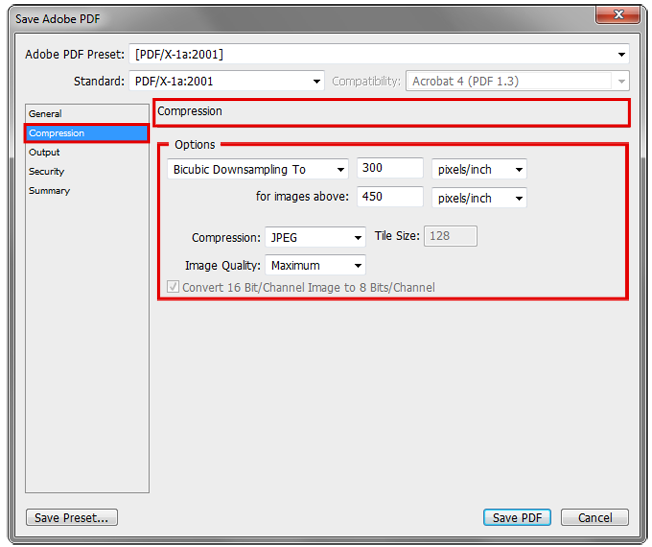Open the pixels/inch dropdown next to 300

pyautogui.click(x=479, y=169)
